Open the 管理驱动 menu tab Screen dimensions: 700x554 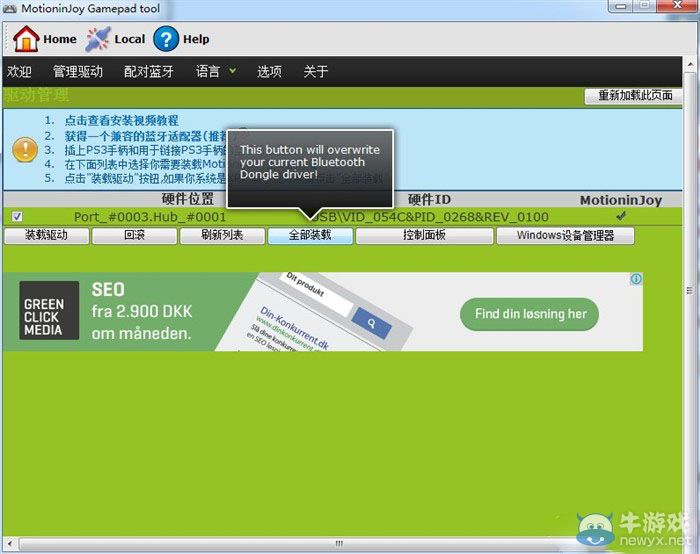coord(78,71)
